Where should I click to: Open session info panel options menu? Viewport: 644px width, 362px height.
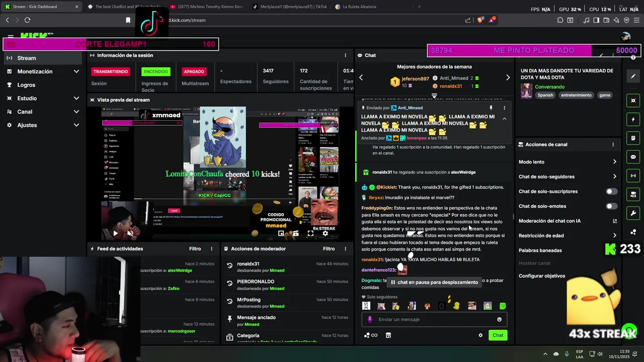tap(345, 55)
